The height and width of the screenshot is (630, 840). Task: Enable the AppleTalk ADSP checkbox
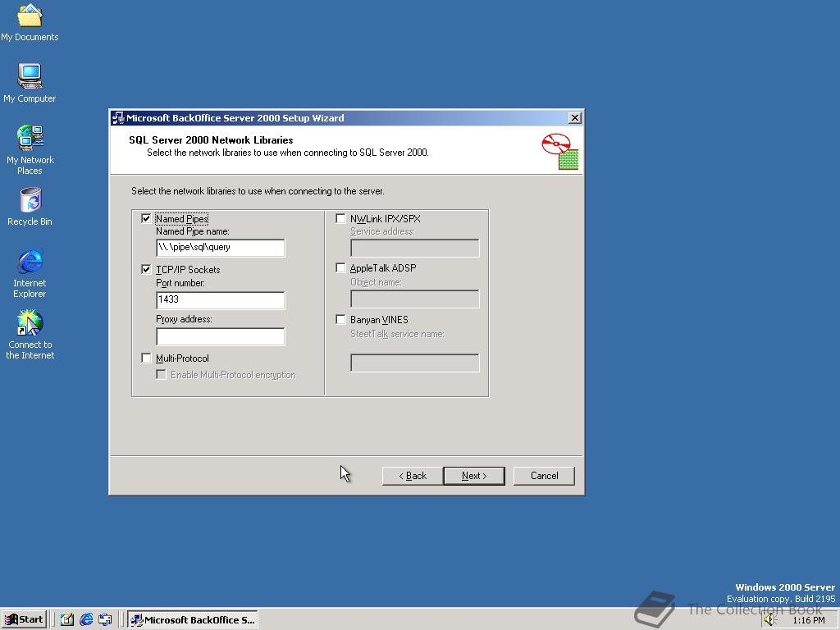[340, 268]
